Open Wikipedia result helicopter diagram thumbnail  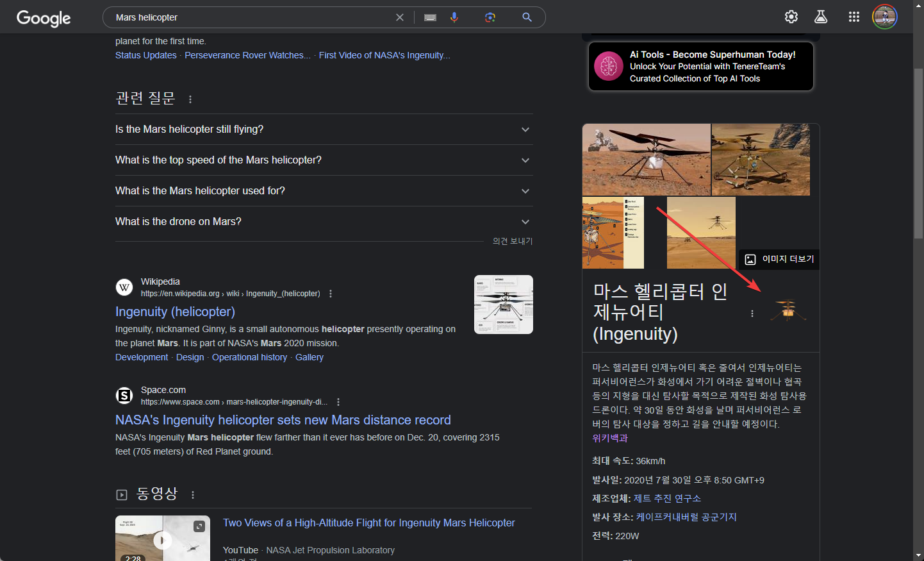[x=504, y=305]
